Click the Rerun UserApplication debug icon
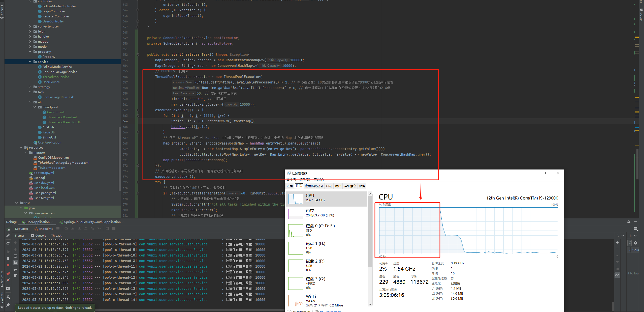This screenshot has height=312, width=644. point(8,229)
